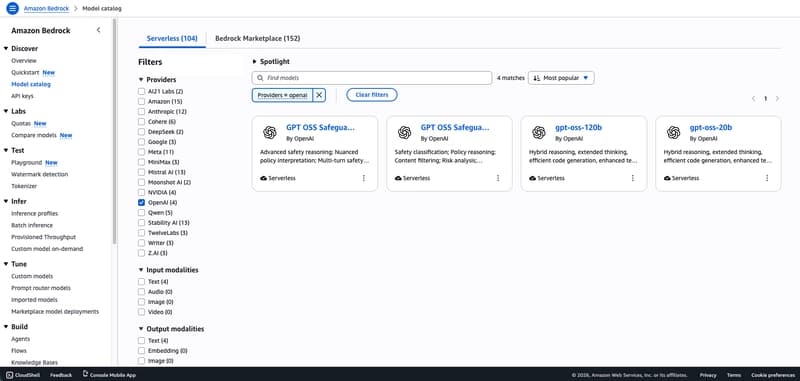
Task: Check the Cohere provider filter
Action: coord(141,122)
